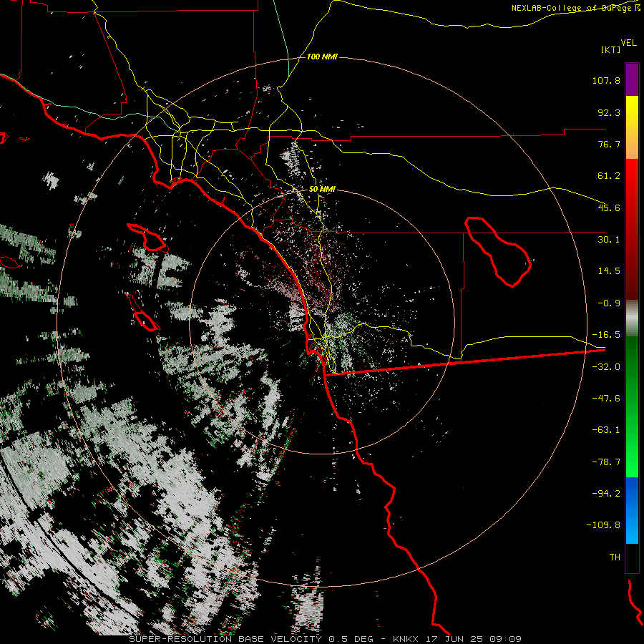This screenshot has height=644, width=644.
Task: Click the [KT] units label
Action: click(610, 49)
